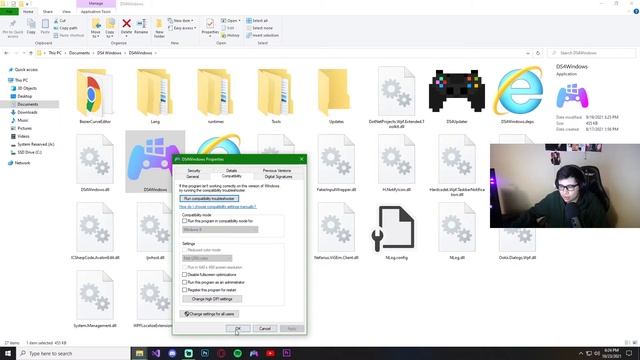640x360 pixels.
Task: Open the Share ribbon tab
Action: tap(48, 12)
